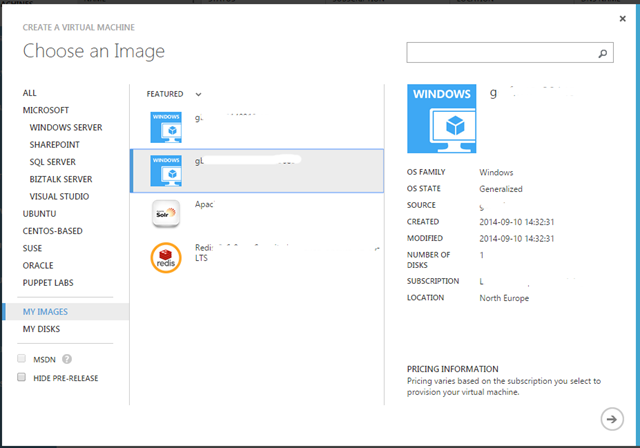Select the Redis image icon
The width and height of the screenshot is (640, 448).
click(166, 258)
